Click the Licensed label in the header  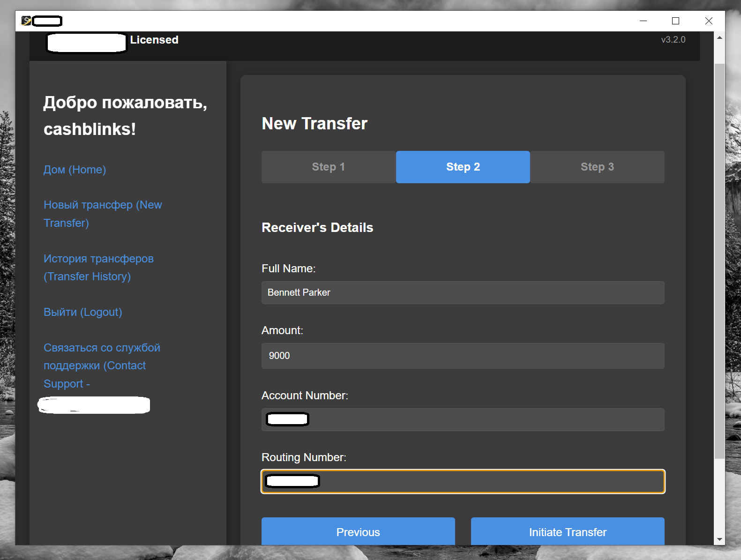[x=154, y=40]
